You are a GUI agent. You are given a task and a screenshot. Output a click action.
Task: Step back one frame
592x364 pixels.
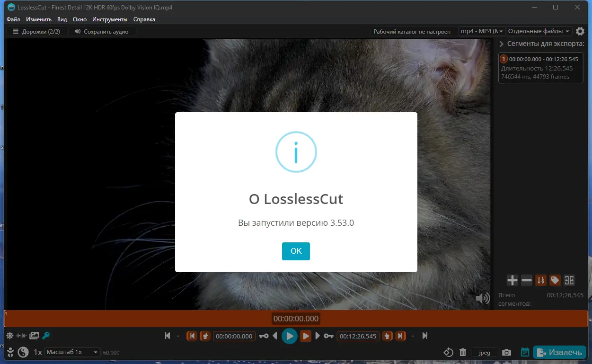point(276,336)
